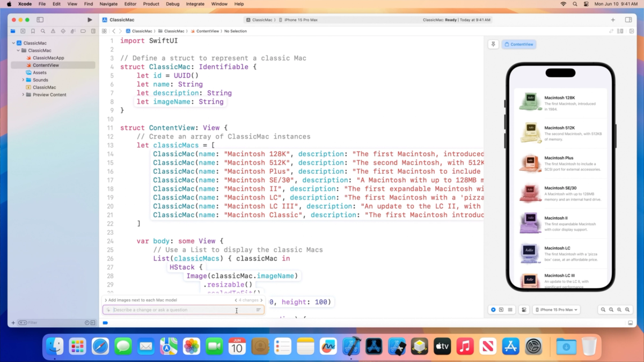Image resolution: width=644 pixels, height=362 pixels.
Task: Open the Library with the plus button
Action: [x=612, y=19]
